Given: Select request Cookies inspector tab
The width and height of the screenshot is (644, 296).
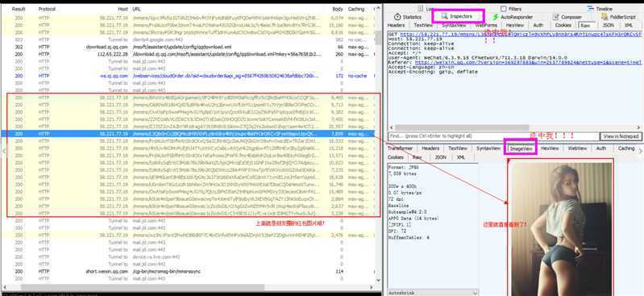Looking at the screenshot, I should click(x=563, y=25).
